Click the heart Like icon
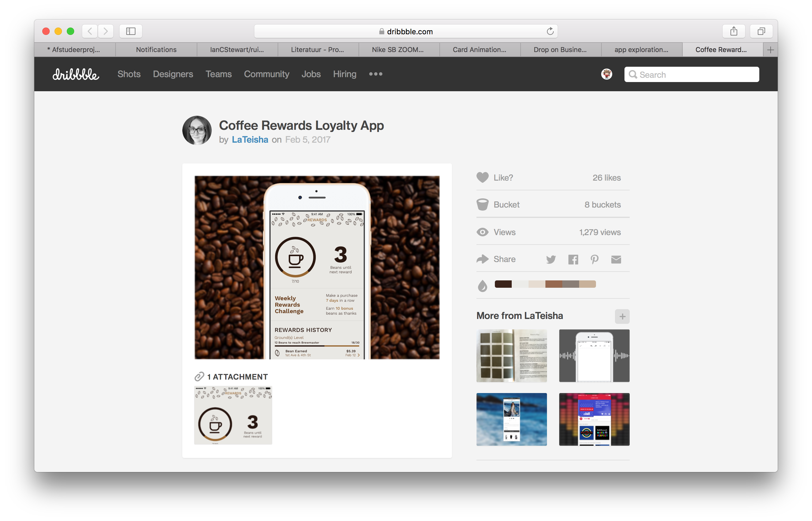812x521 pixels. [483, 178]
